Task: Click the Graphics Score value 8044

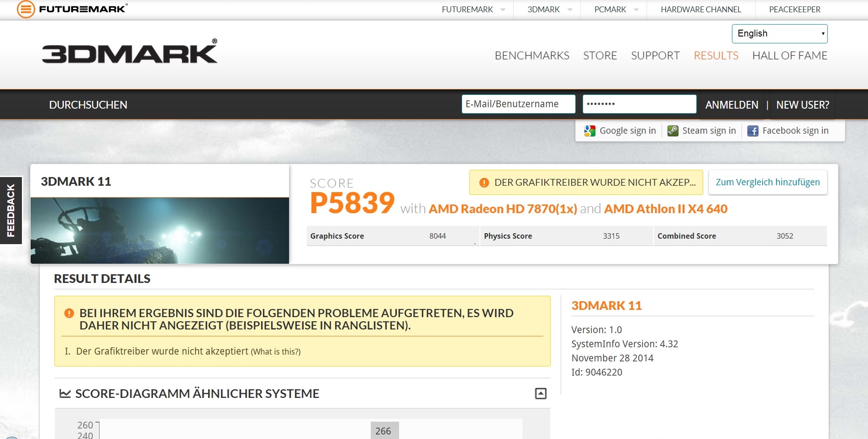Action: coord(437,236)
